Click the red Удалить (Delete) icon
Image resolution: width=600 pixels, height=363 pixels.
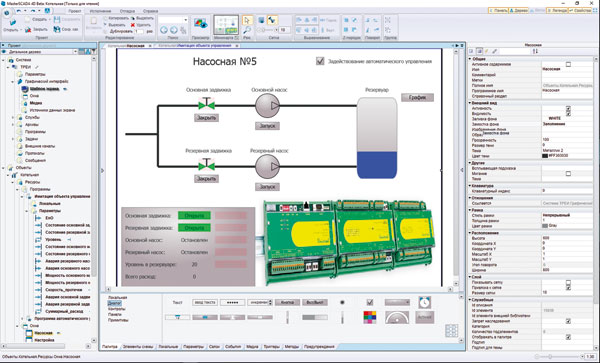coord(133,25)
